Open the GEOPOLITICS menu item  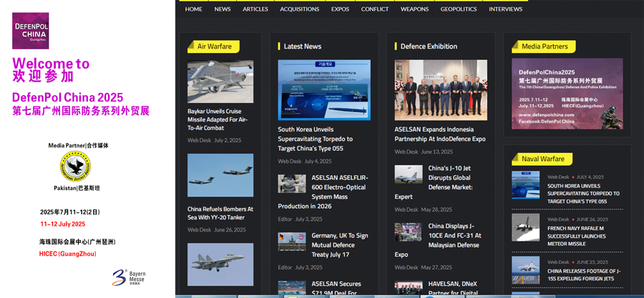459,9
